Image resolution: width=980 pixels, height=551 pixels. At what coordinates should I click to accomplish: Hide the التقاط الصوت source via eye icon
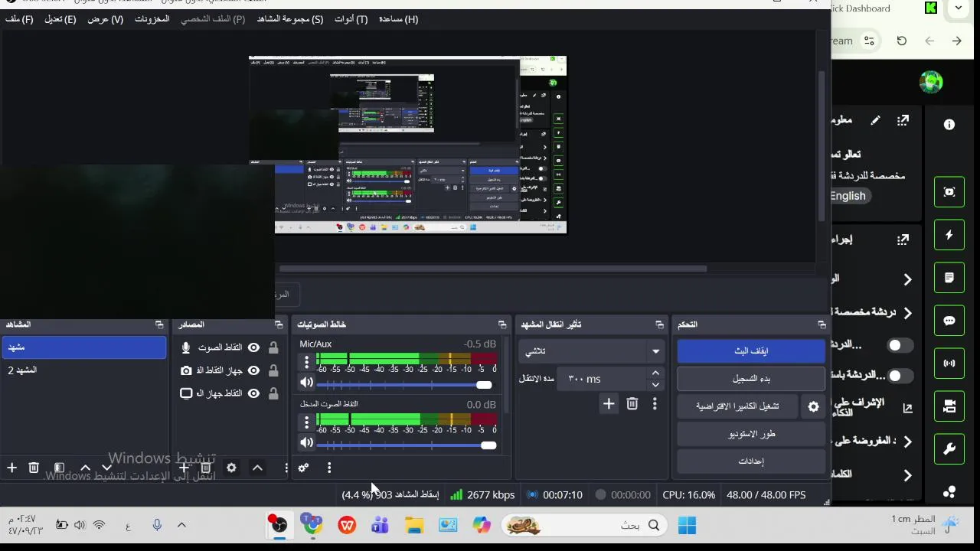[x=253, y=347]
